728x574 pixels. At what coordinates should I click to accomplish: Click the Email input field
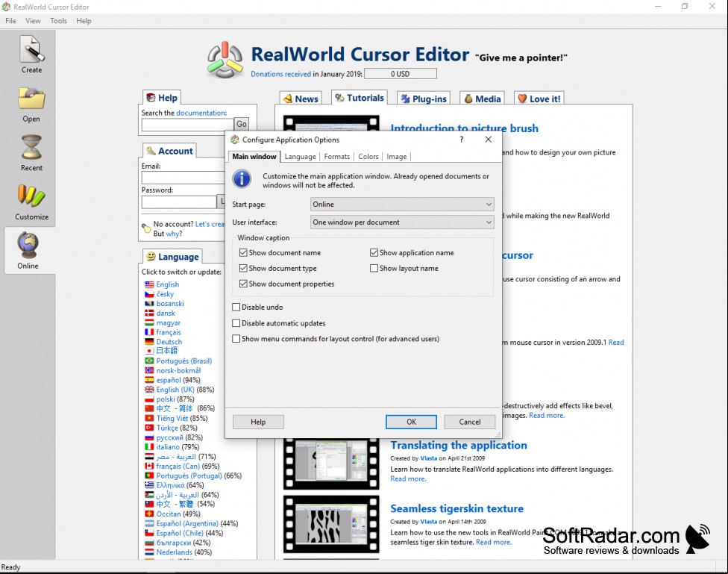[183, 178]
